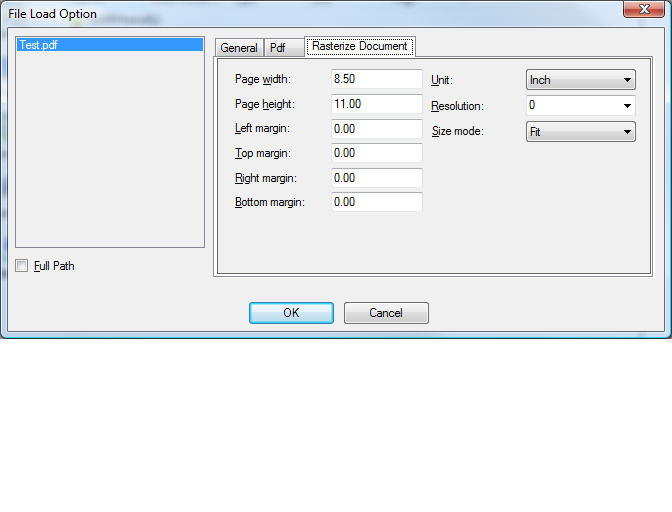Select Test.pdf in the file list
Viewport: 672px width, 512px height.
click(x=38, y=46)
